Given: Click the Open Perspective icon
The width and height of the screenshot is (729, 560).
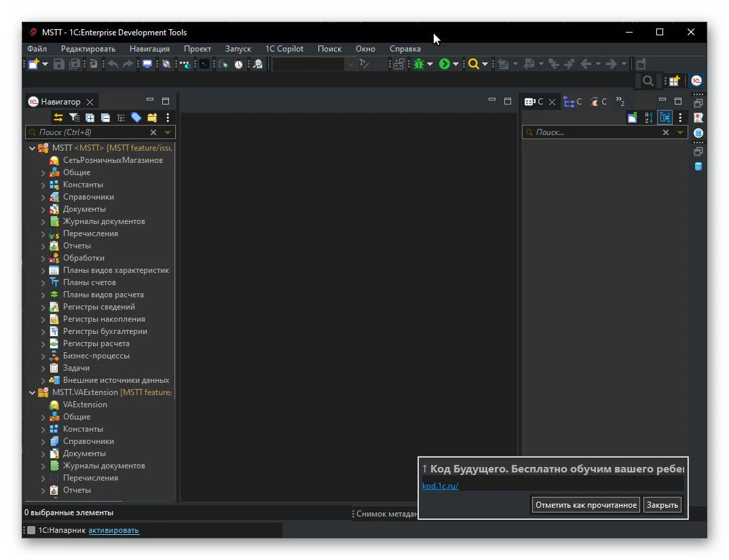Looking at the screenshot, I should (675, 81).
